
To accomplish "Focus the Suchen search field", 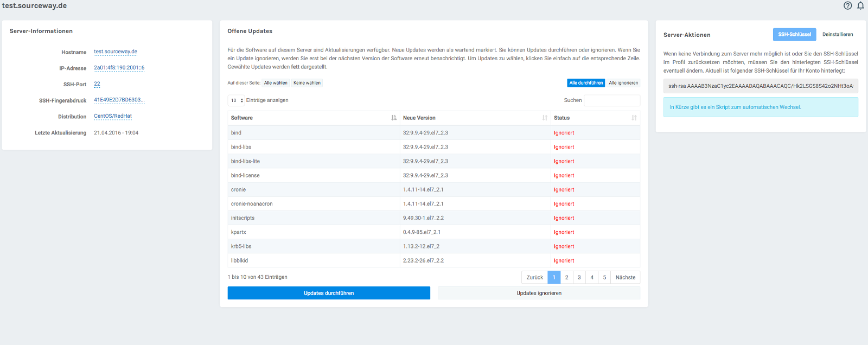I will pos(611,100).
